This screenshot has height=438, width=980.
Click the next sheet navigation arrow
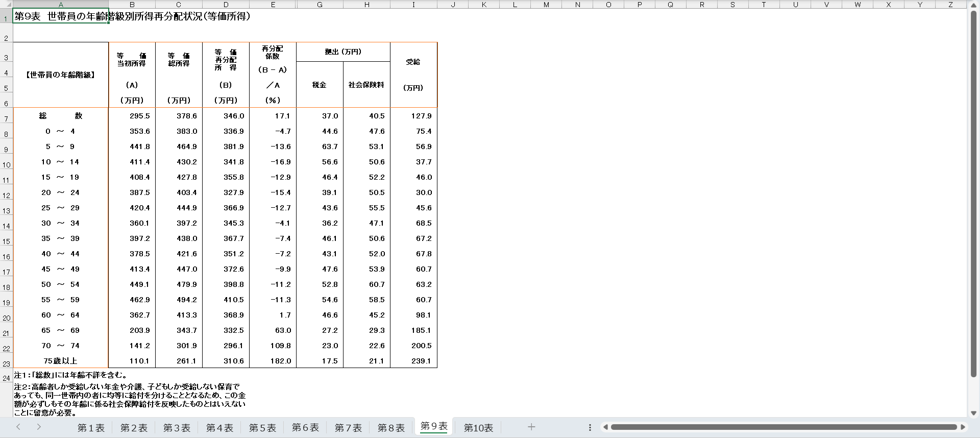[39, 427]
